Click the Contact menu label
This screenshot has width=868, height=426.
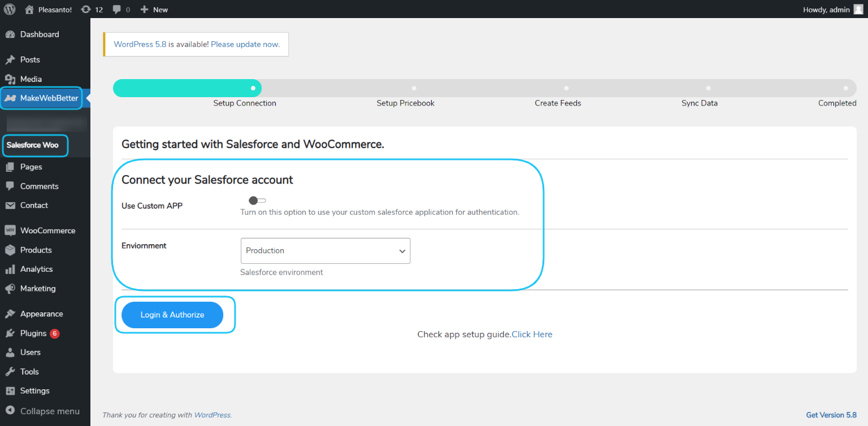(x=34, y=206)
